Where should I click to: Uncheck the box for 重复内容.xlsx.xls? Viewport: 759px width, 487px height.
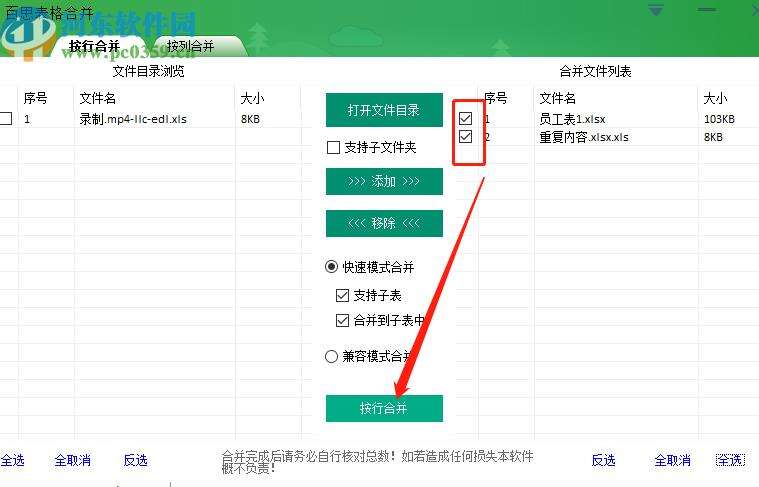coord(465,137)
